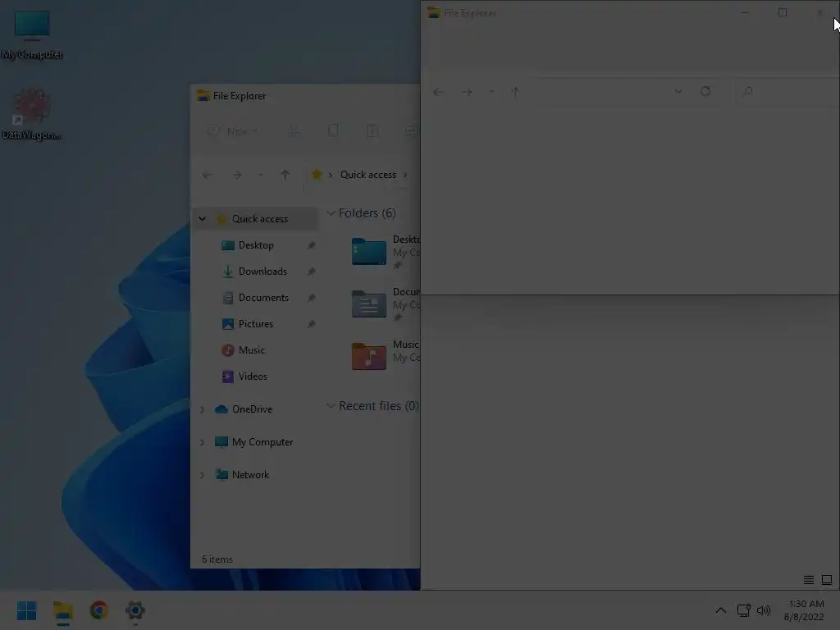Open the Windows Start menu
840x630 pixels.
[26, 610]
